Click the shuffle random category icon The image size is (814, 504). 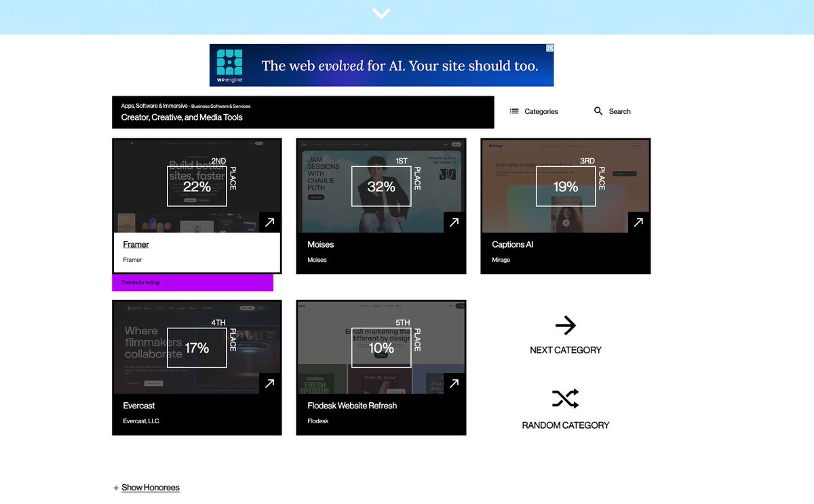566,399
